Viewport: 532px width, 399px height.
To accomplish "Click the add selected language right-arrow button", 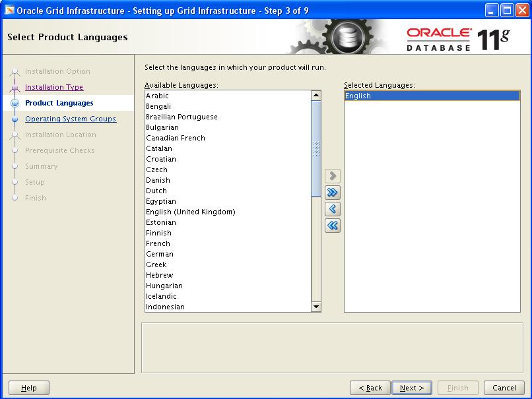I will pyautogui.click(x=333, y=176).
